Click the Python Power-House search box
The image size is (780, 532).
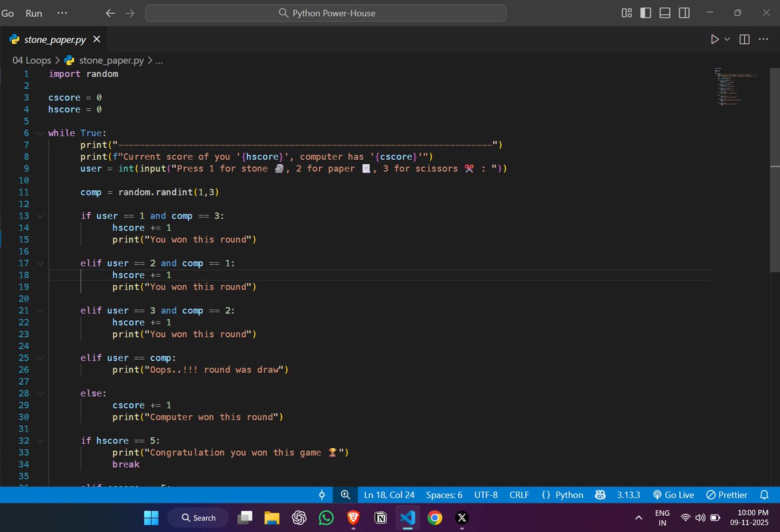pyautogui.click(x=326, y=13)
